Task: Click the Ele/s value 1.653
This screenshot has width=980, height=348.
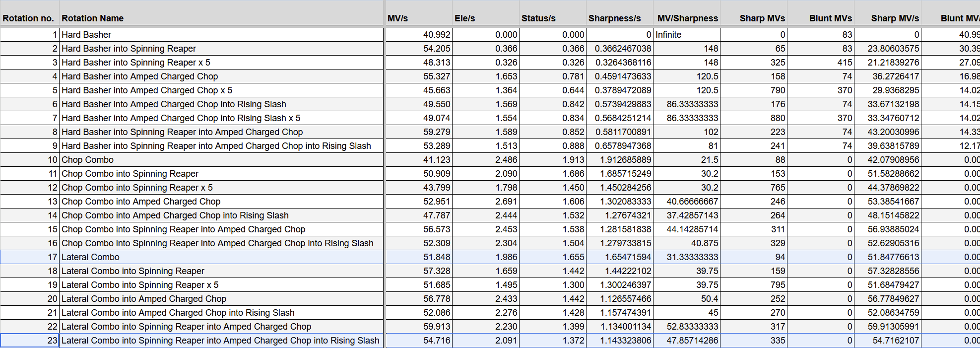Action: click(486, 76)
